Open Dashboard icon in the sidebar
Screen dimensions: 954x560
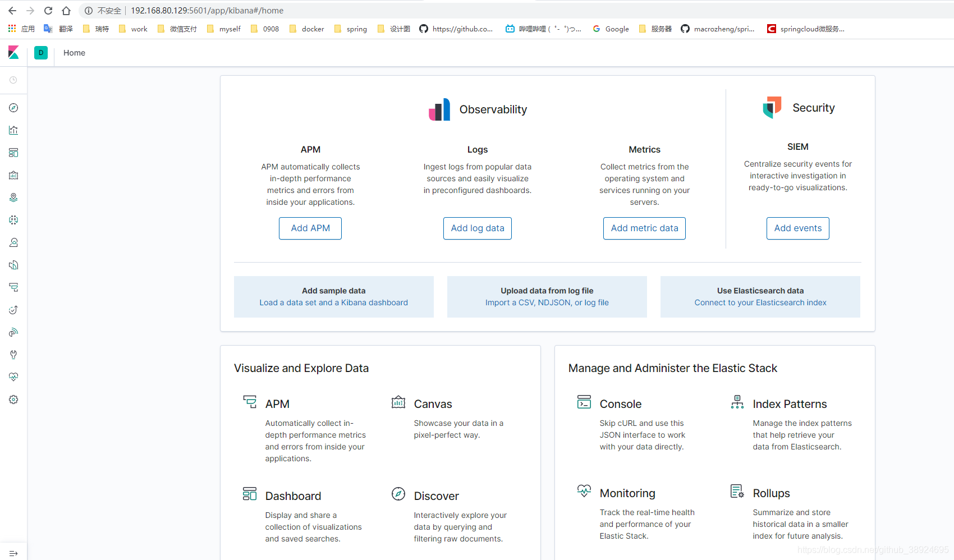[x=13, y=153]
